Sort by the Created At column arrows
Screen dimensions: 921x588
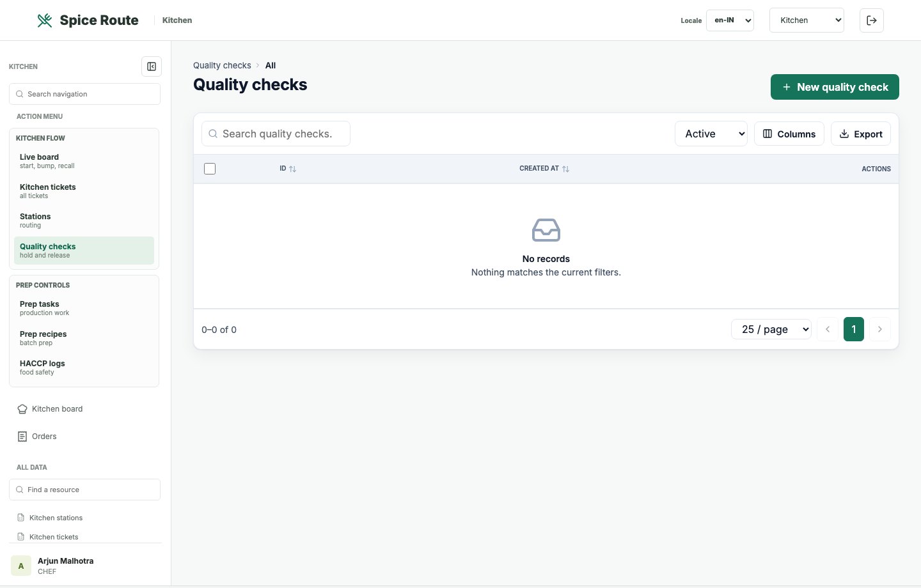tap(565, 169)
